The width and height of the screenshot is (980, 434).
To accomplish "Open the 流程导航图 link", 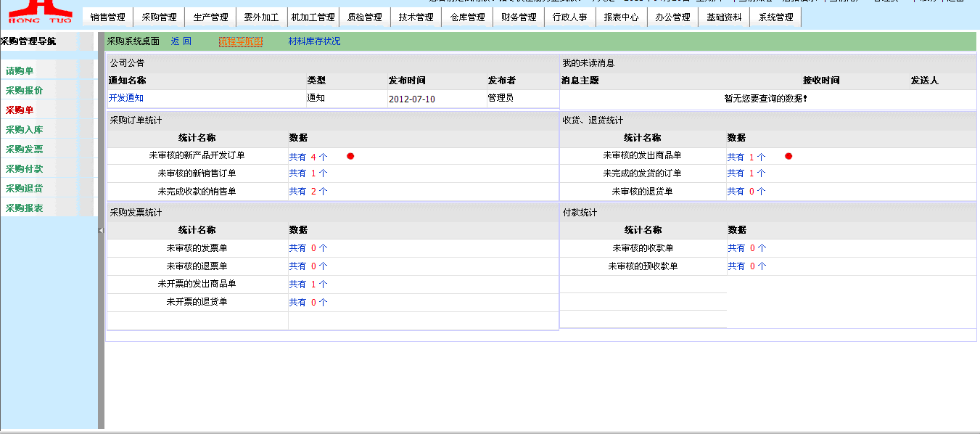I will tap(241, 42).
